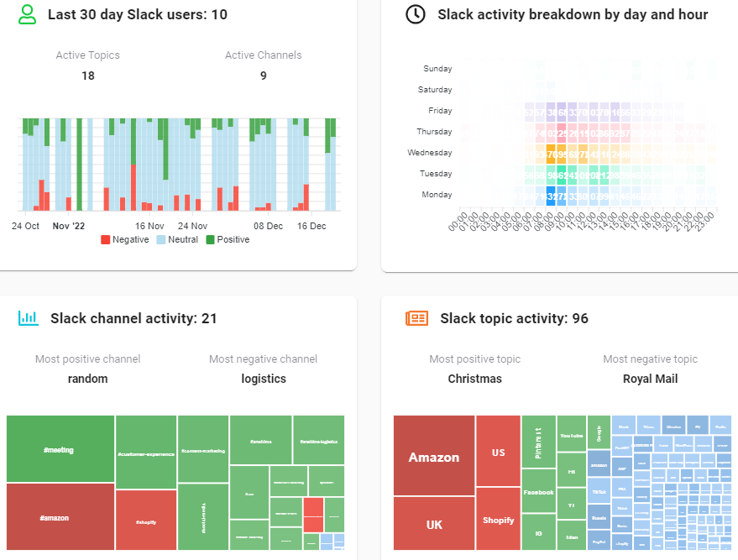Select the #amazon tile in the channel treemap
This screenshot has height=560, width=738.
pyautogui.click(x=59, y=518)
